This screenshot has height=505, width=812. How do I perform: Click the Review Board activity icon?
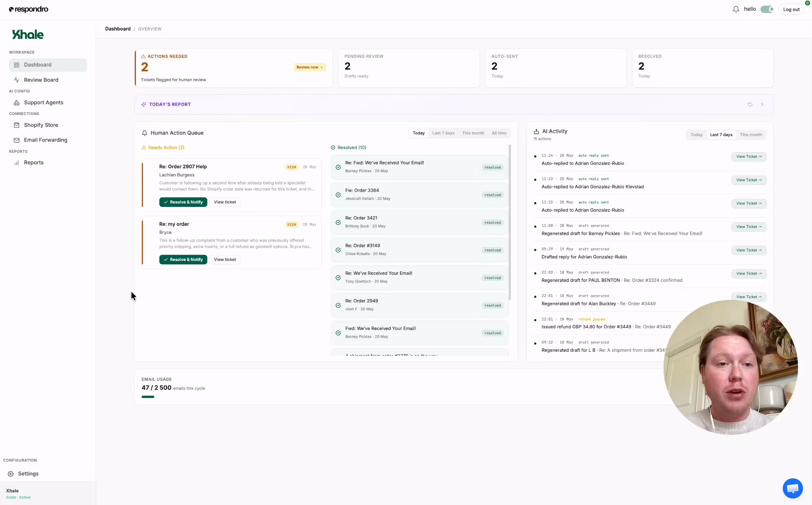(16, 80)
